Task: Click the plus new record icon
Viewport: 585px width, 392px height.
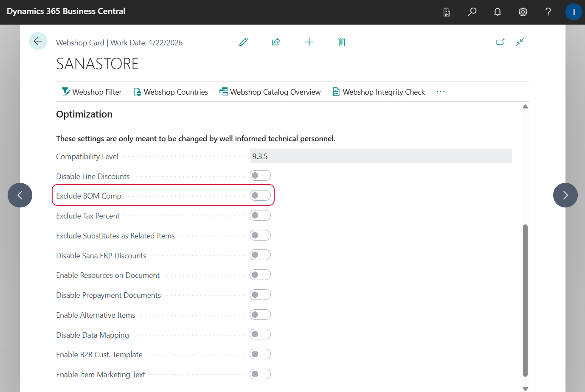Action: click(x=309, y=42)
